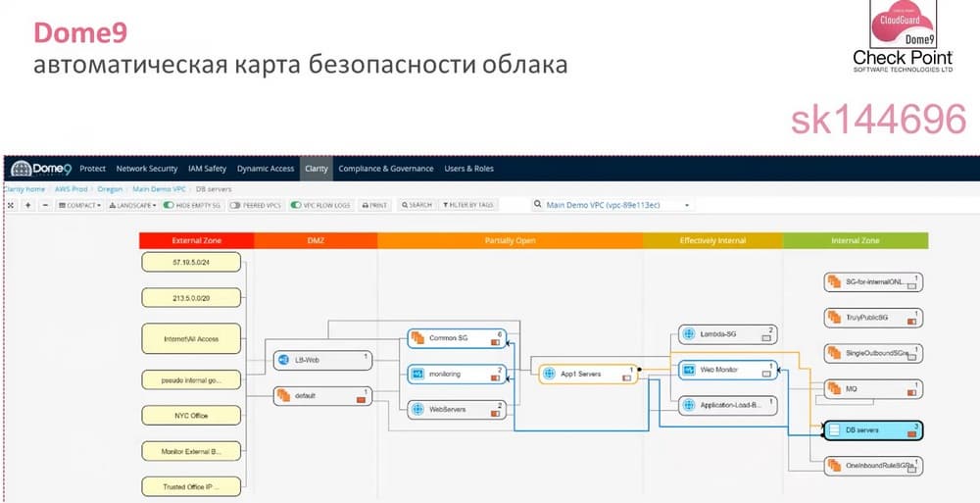The image size is (980, 503).
Task: Click the Search button
Action: point(416,205)
